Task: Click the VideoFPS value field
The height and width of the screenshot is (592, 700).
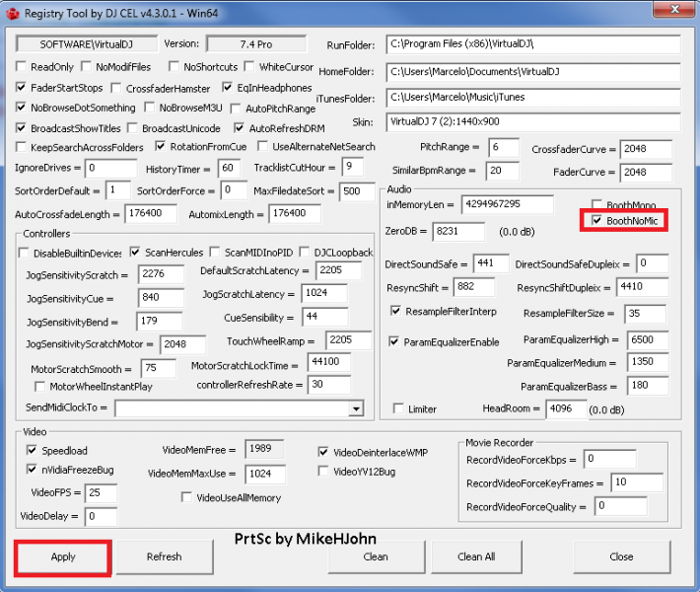Action: [101, 492]
